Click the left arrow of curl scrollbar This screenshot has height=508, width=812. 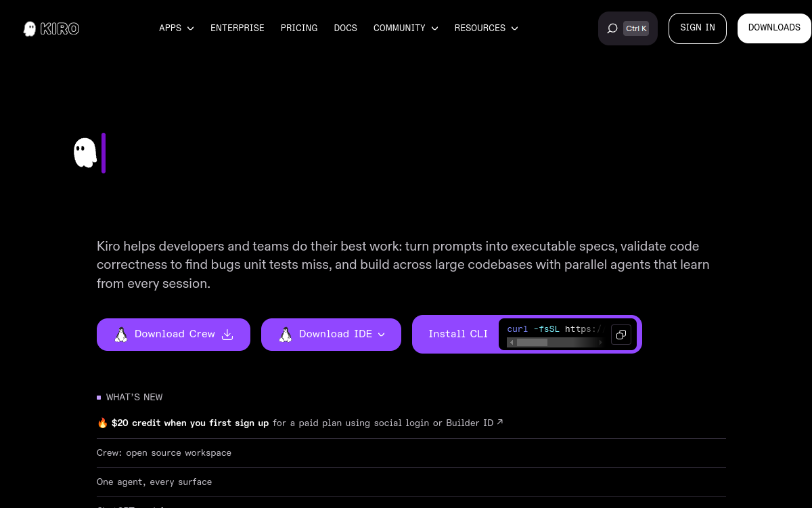pos(511,343)
